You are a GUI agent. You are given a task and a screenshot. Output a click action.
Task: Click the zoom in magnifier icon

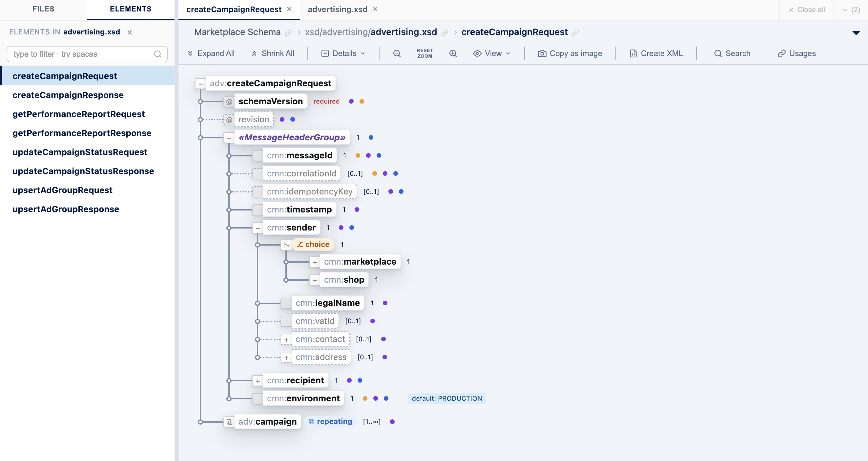click(453, 53)
